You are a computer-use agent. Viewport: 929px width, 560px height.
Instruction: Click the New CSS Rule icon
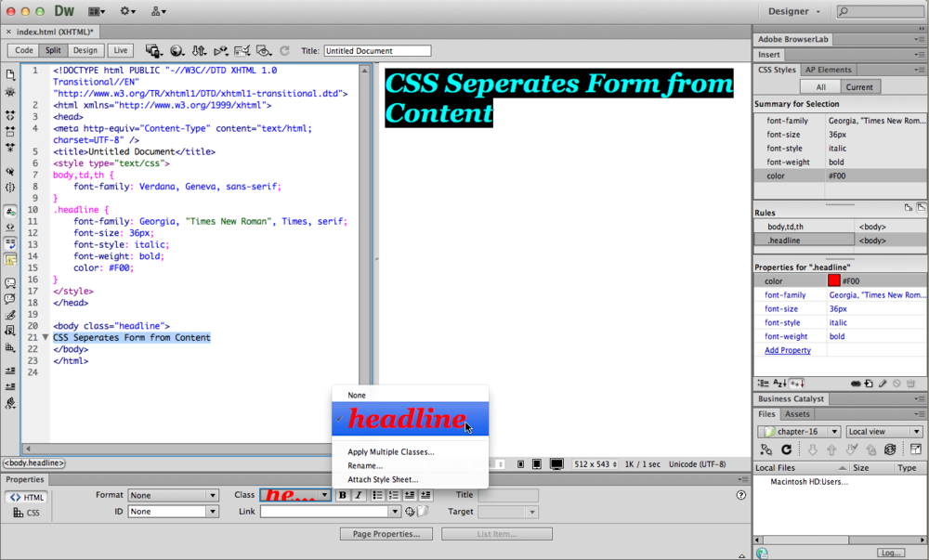click(x=868, y=383)
